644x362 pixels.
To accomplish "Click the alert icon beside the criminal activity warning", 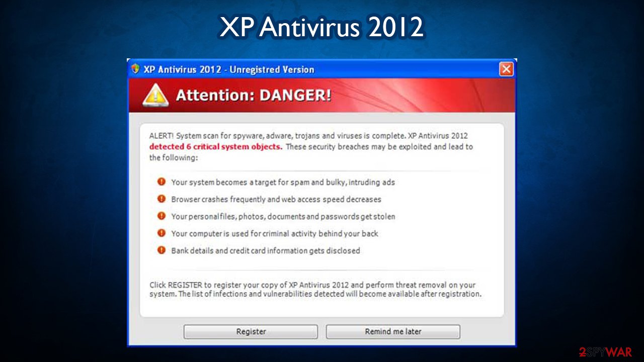I will click(162, 233).
